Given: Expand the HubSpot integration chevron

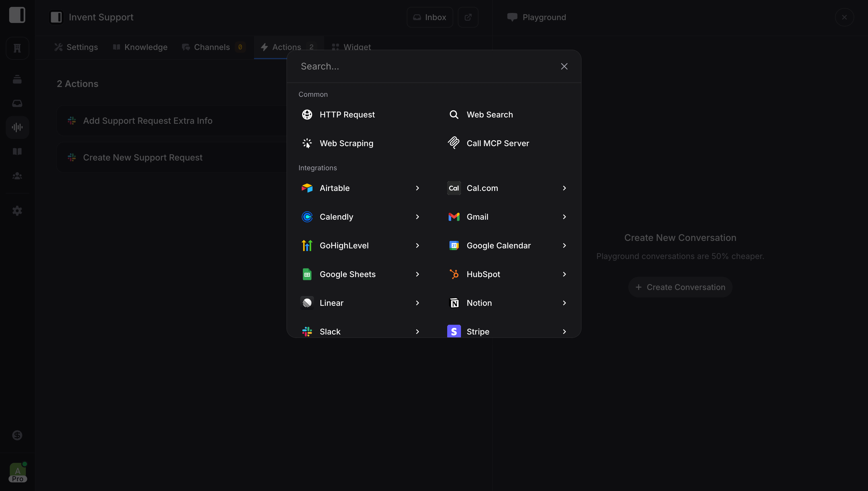Looking at the screenshot, I should point(564,274).
